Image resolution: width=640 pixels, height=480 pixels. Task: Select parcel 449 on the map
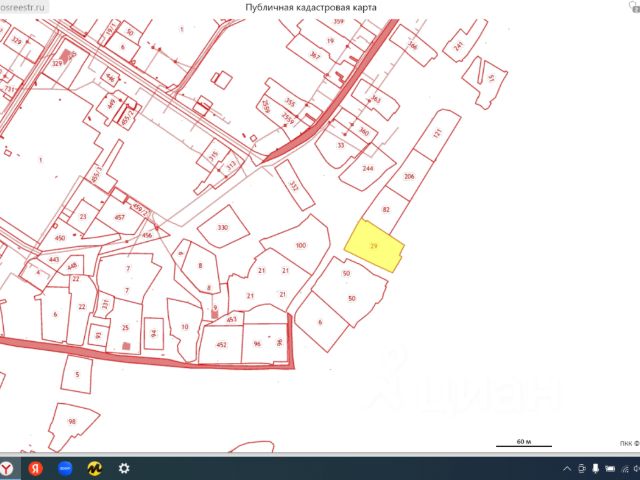tap(111, 105)
